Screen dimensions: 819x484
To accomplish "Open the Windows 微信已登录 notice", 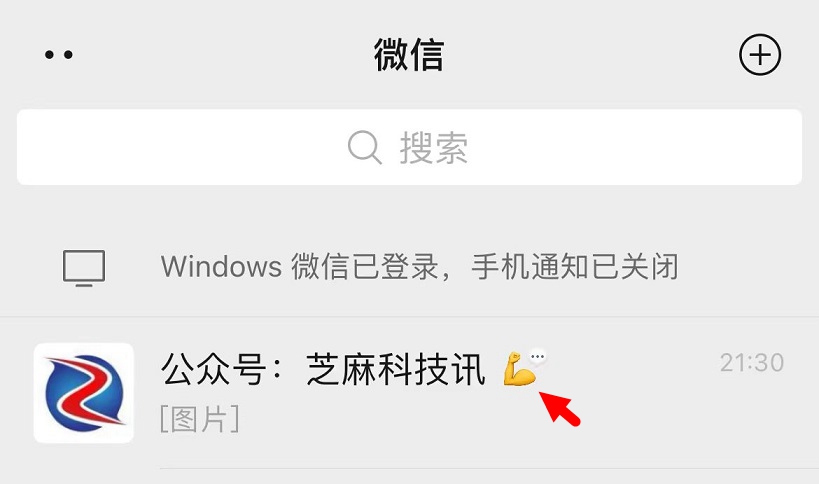I will [x=410, y=267].
